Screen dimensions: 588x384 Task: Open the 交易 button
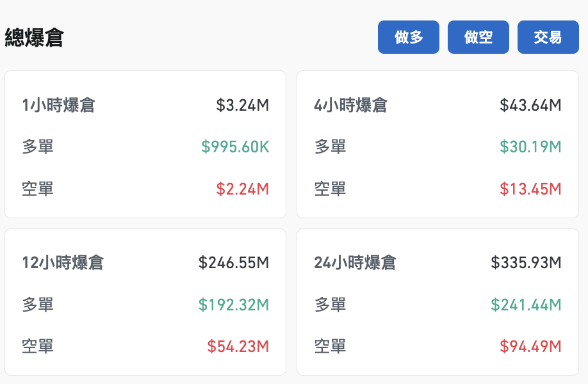548,37
